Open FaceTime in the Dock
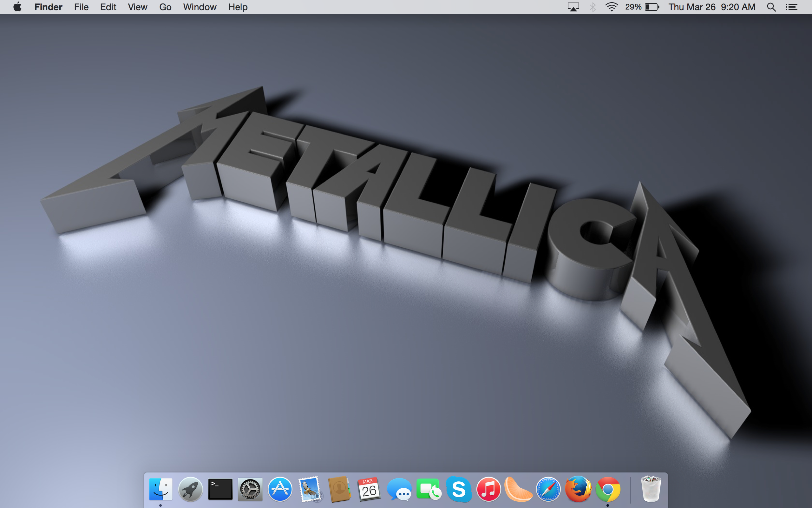The height and width of the screenshot is (508, 812). pyautogui.click(x=429, y=490)
